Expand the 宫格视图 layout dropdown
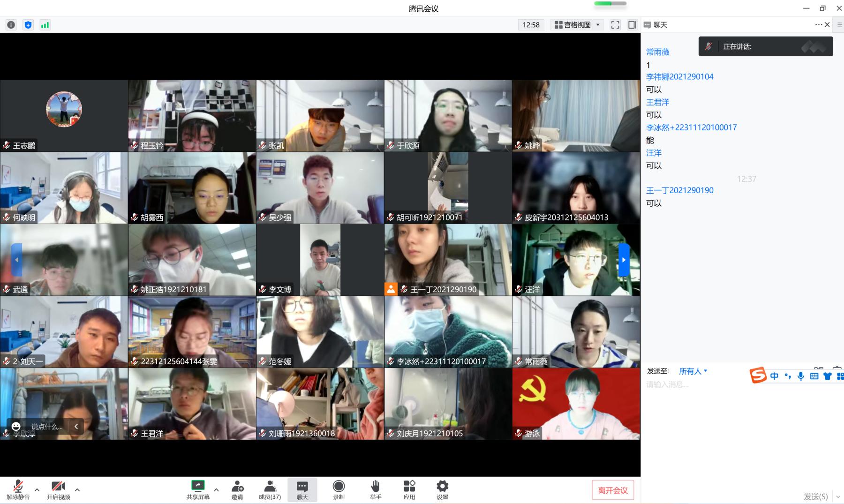 click(x=577, y=25)
